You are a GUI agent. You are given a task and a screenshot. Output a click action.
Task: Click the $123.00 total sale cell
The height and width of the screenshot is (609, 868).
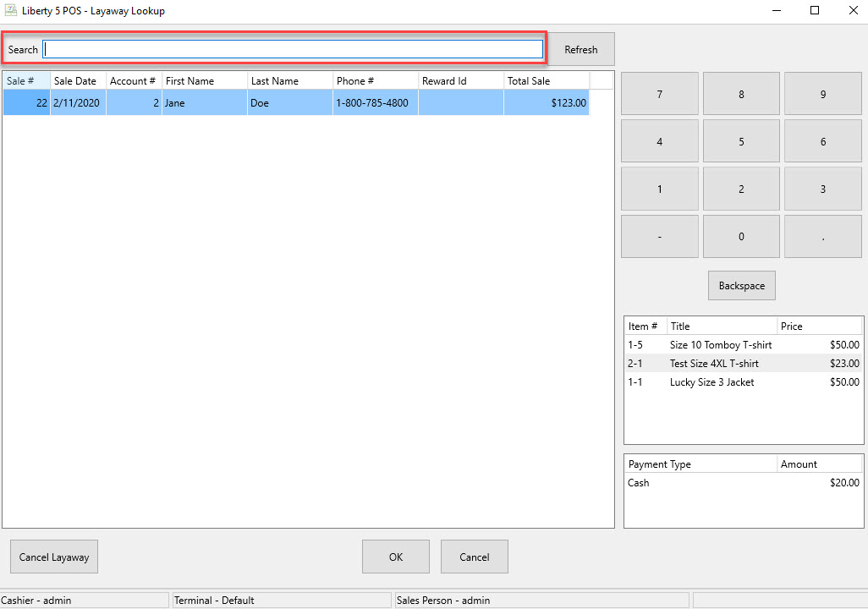(x=547, y=103)
